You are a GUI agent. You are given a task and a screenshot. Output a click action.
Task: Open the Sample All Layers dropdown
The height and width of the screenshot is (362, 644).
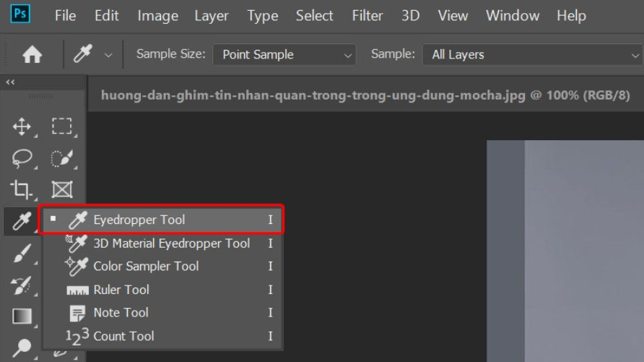coord(533,54)
